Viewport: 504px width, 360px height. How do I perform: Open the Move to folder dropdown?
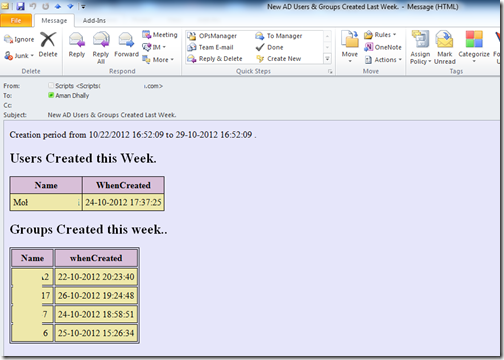point(350,47)
